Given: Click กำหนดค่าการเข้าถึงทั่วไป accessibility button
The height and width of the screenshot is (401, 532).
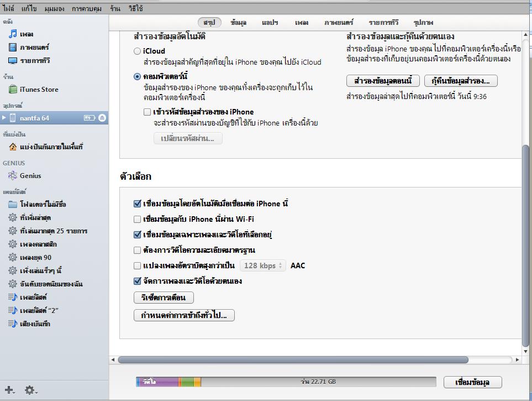Looking at the screenshot, I should (x=184, y=315).
